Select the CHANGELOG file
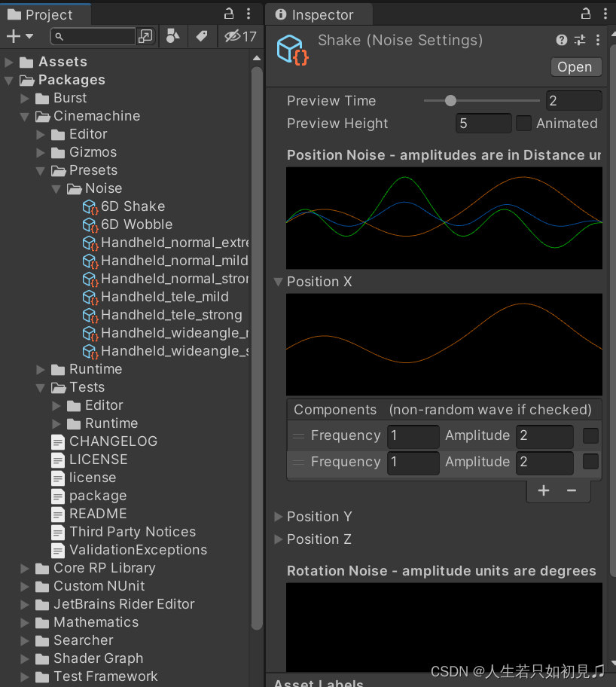The image size is (616, 687). [104, 441]
